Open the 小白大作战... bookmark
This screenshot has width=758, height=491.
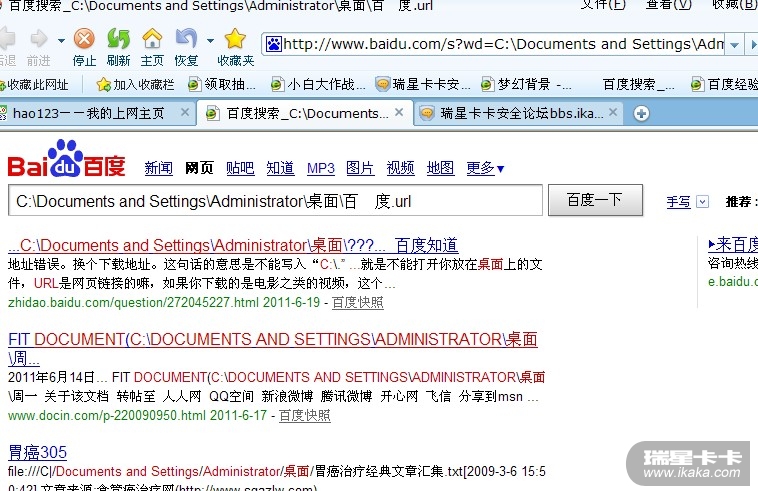[x=318, y=85]
